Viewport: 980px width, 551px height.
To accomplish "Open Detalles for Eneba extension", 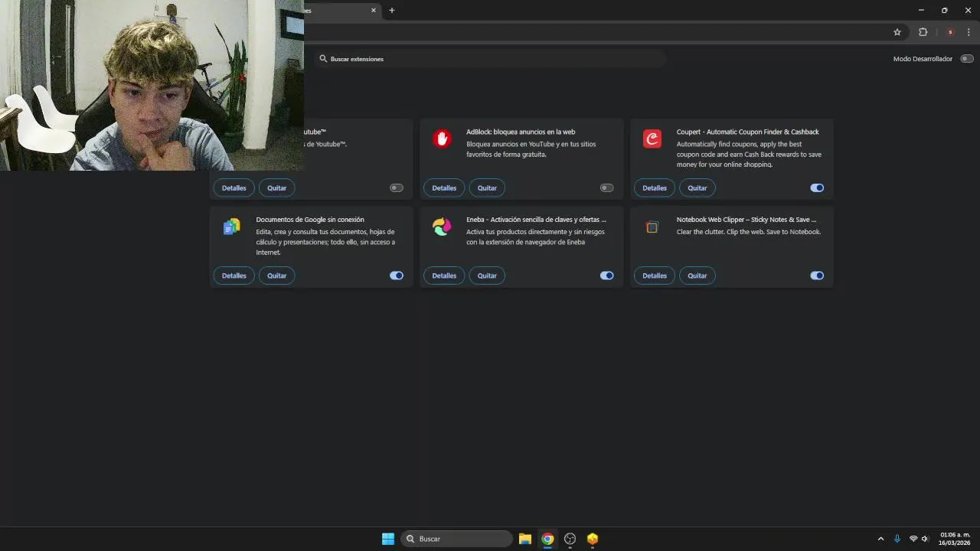I will [444, 275].
